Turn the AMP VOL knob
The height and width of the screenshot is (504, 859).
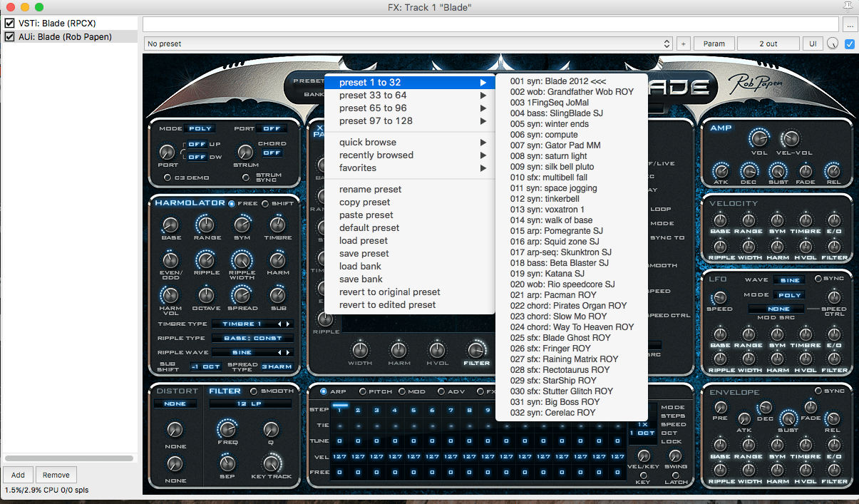[x=760, y=138]
